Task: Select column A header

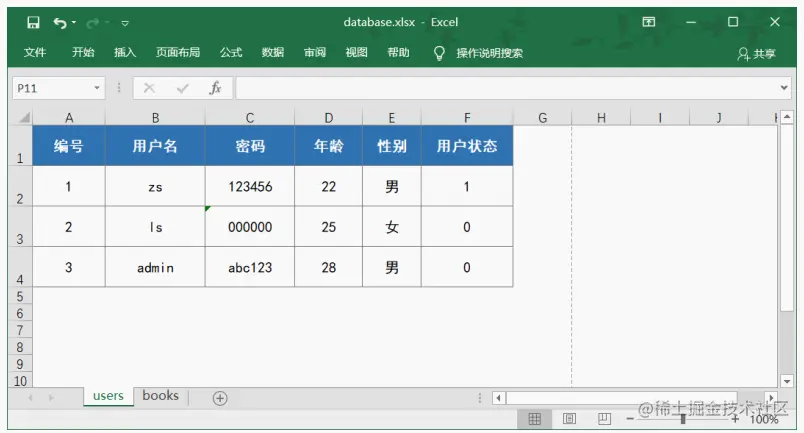Action: pos(69,117)
